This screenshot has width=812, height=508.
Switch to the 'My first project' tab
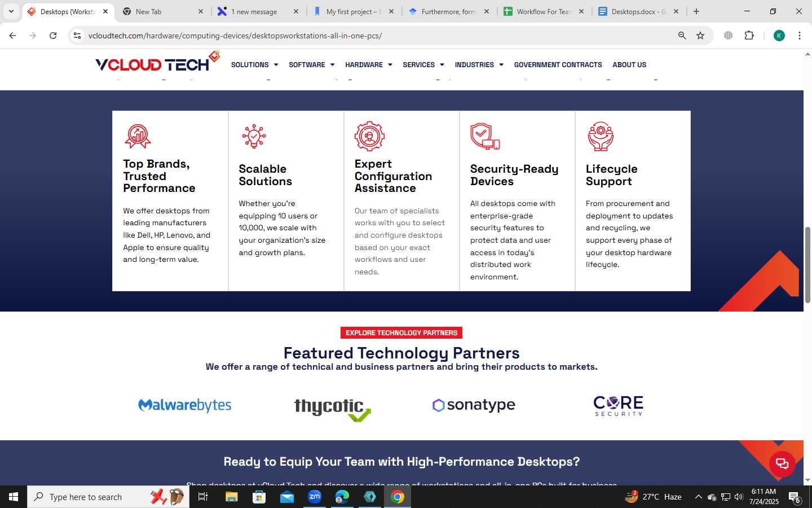pyautogui.click(x=354, y=11)
